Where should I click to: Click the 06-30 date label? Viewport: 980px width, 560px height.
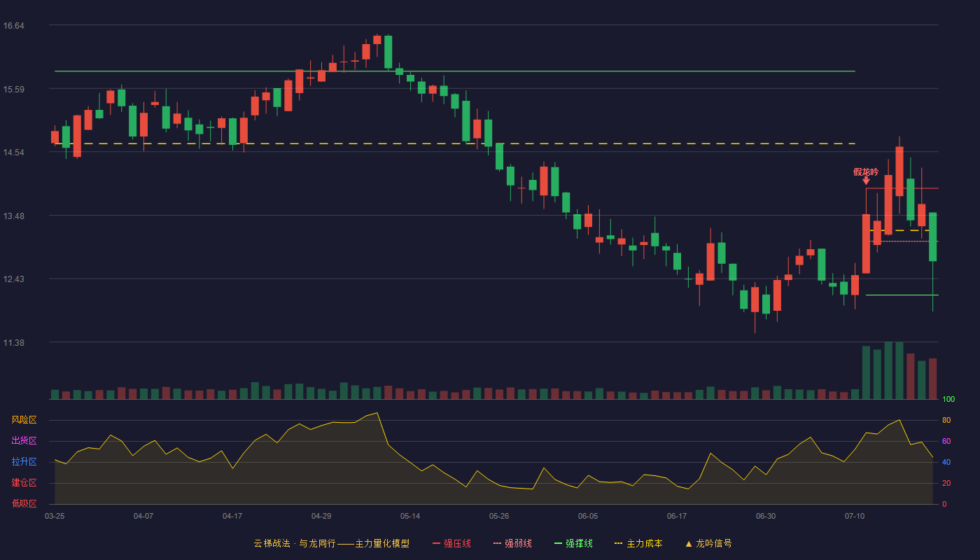click(766, 516)
